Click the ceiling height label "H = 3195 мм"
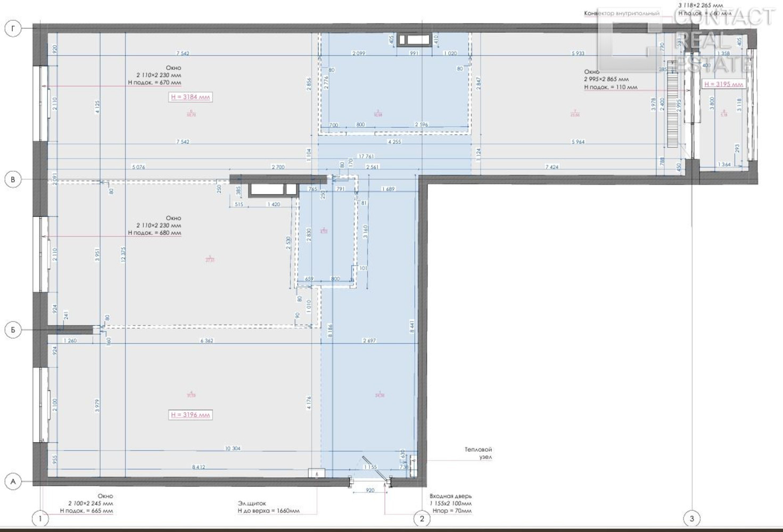Viewport: 783px width, 532px height. (723, 84)
